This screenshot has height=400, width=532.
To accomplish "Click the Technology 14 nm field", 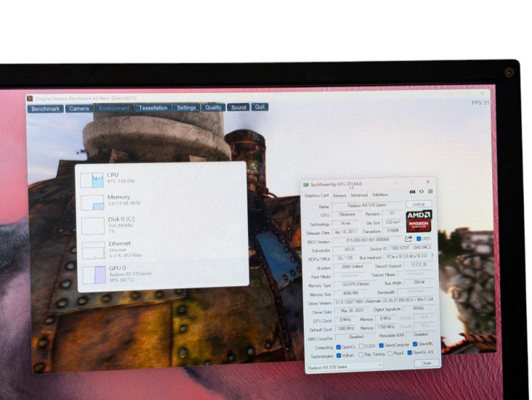I will pos(345,224).
